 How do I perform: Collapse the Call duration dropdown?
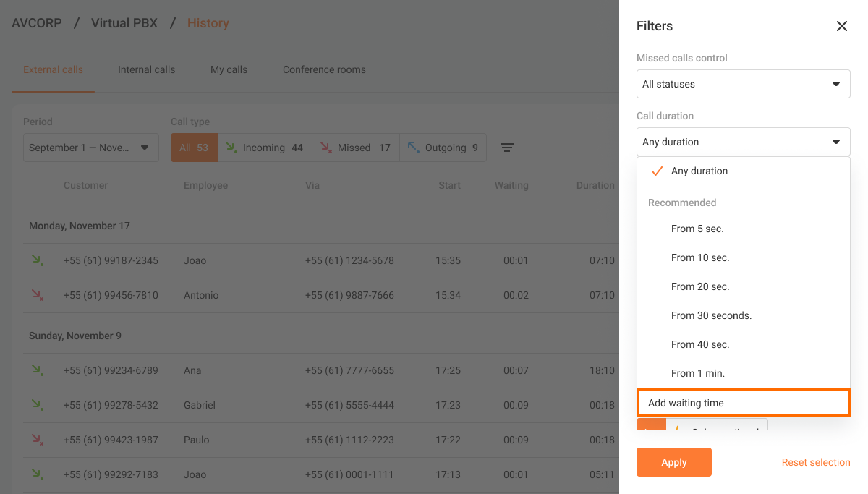pyautogui.click(x=744, y=142)
